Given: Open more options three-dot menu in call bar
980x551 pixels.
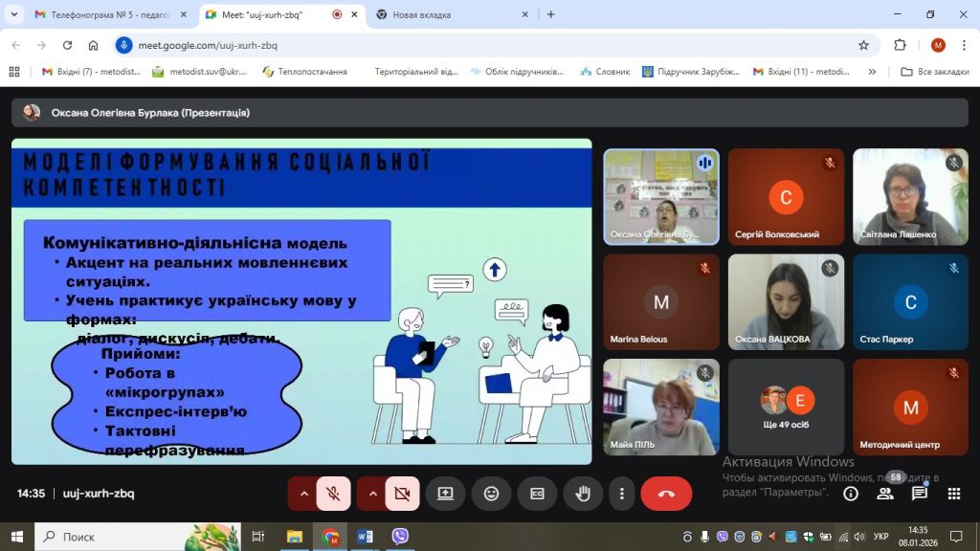Looking at the screenshot, I should [x=622, y=494].
